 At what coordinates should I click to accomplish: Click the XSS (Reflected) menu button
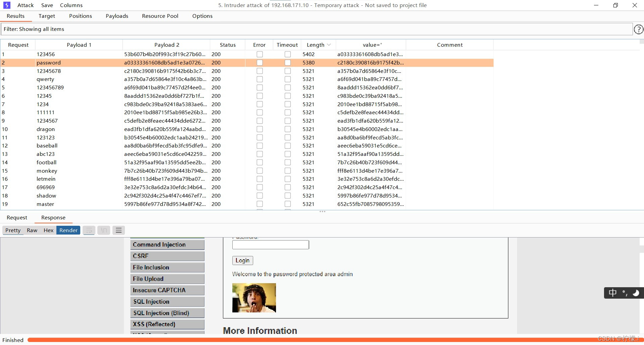pyautogui.click(x=167, y=324)
